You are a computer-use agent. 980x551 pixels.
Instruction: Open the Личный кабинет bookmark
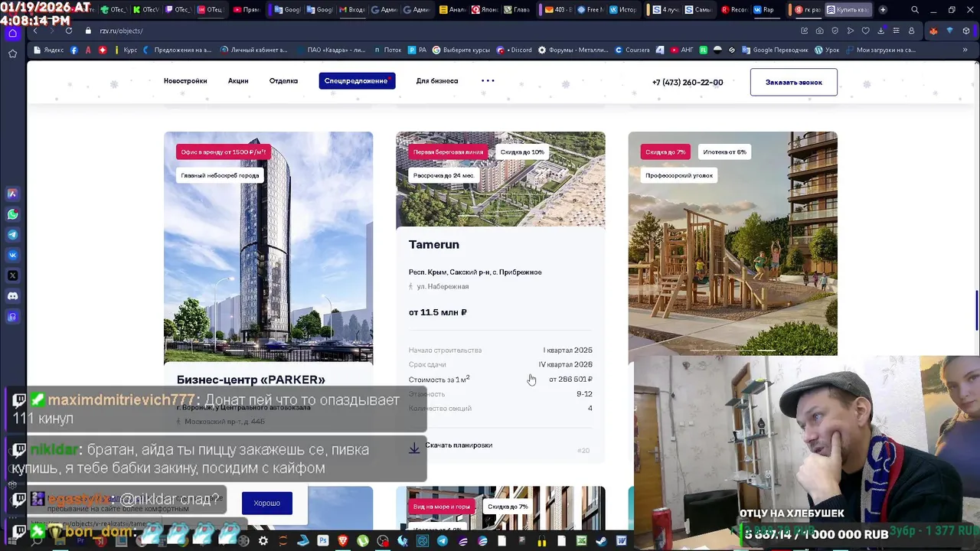click(254, 50)
